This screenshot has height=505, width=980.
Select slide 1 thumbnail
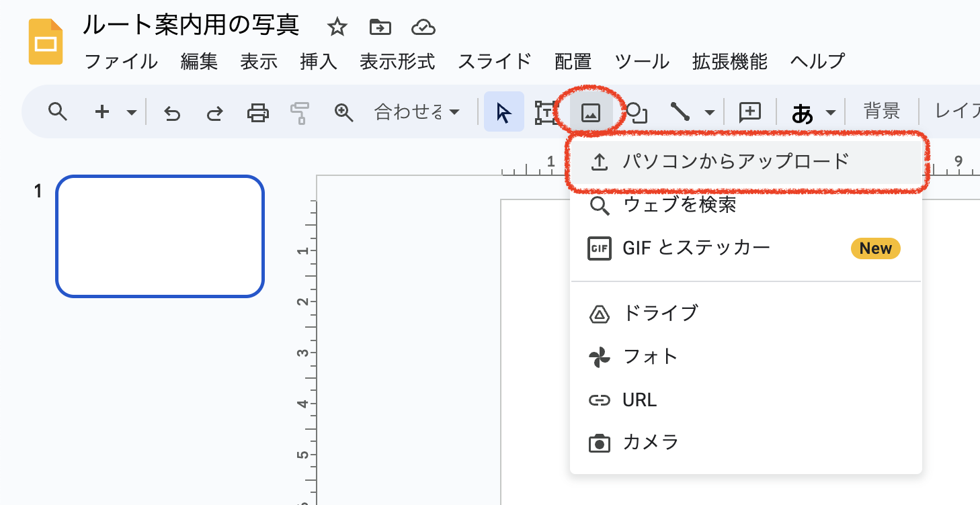click(160, 236)
